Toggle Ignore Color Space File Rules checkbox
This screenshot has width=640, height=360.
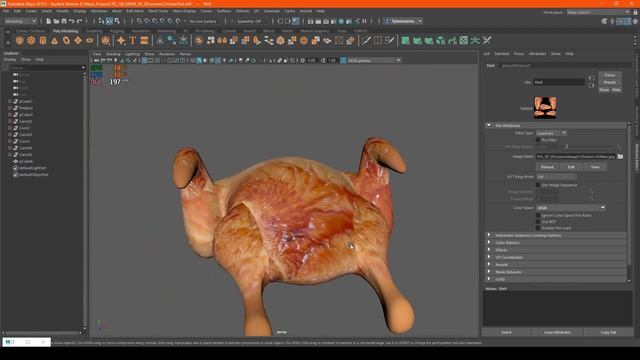click(x=538, y=215)
